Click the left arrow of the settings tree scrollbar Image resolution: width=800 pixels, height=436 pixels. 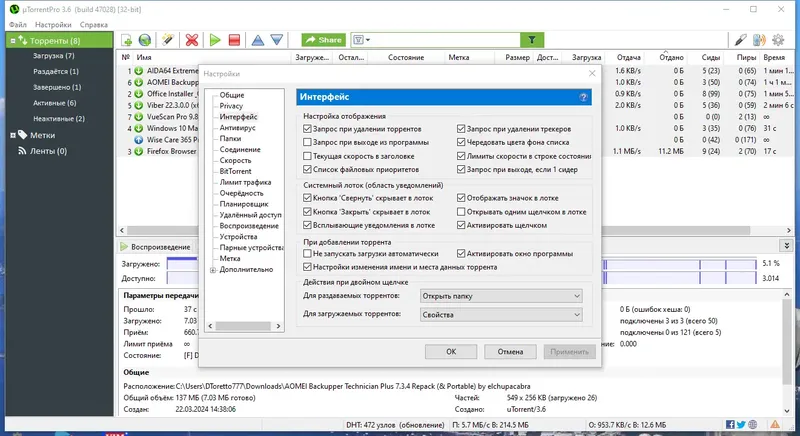pos(211,326)
